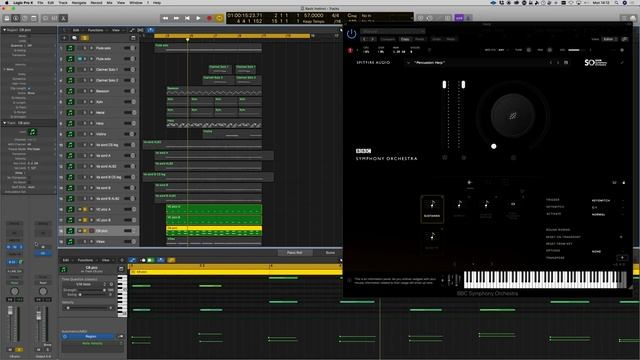
Task: Click the plugin link icon near Editor
Action: tap(624, 39)
